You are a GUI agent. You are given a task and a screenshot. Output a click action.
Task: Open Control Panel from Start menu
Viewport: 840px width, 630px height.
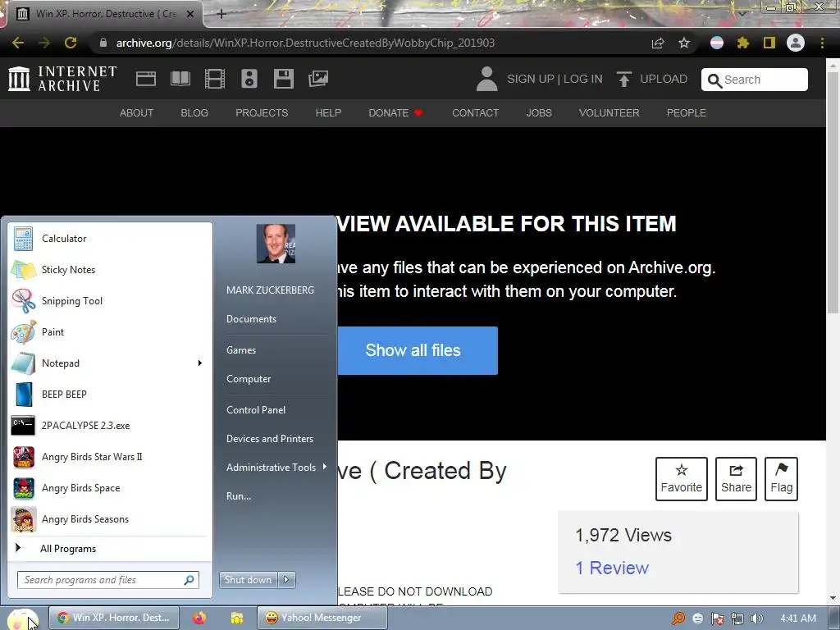tap(256, 410)
